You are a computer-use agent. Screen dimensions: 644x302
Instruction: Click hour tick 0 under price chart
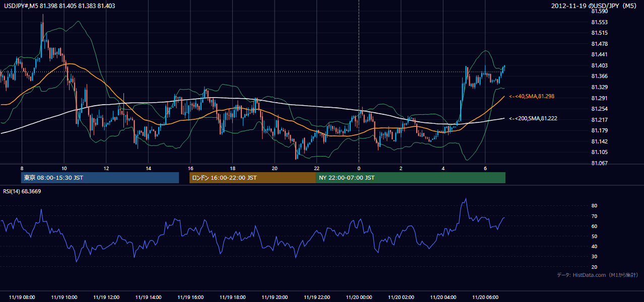coord(359,168)
